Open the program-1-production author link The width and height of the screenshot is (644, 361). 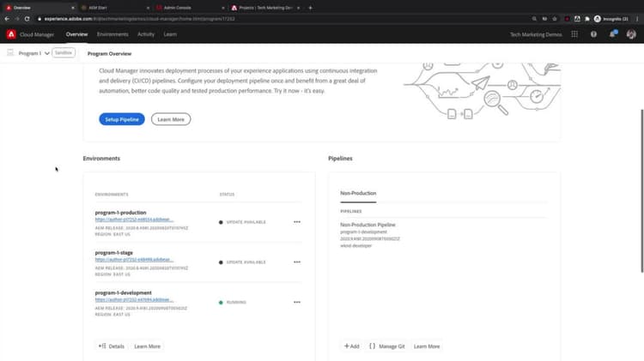tap(134, 220)
